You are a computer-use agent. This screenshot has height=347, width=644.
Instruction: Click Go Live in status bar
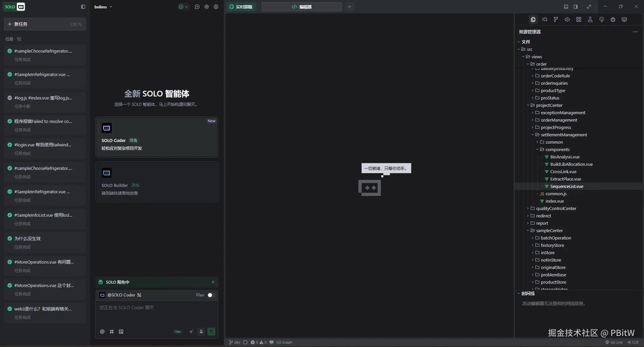[614, 342]
